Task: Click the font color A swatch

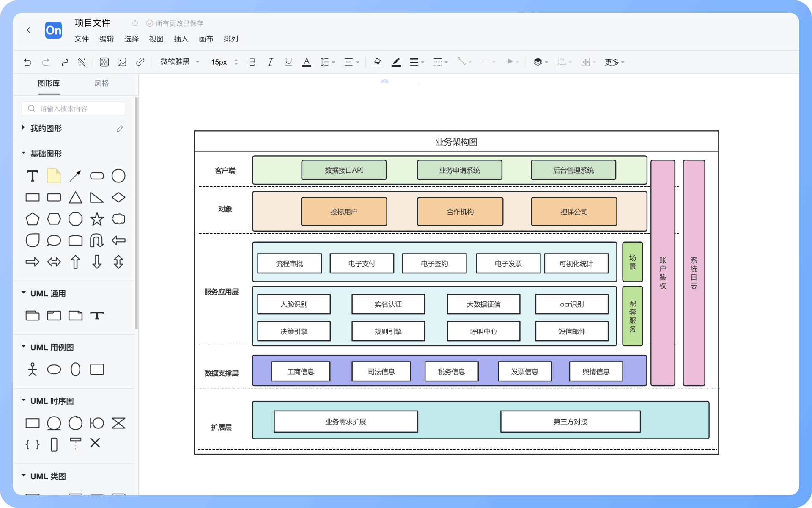Action: click(x=307, y=62)
